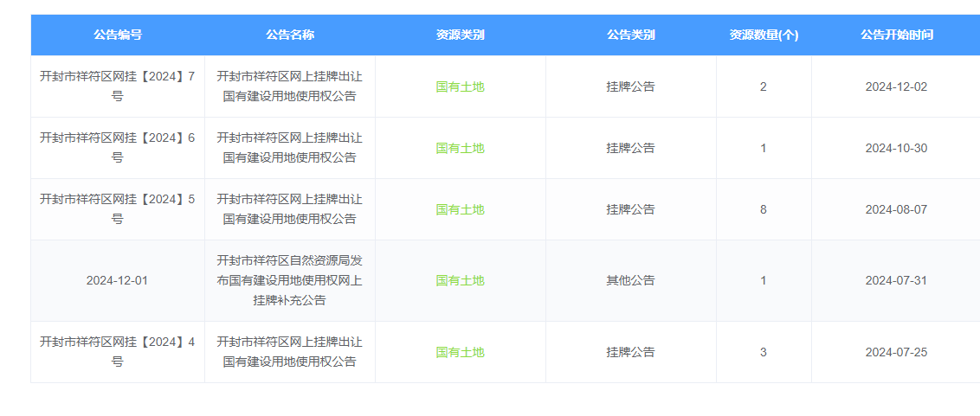Click 国有土地 in the 2024-07-31 row
The height and width of the screenshot is (416, 980).
point(460,280)
